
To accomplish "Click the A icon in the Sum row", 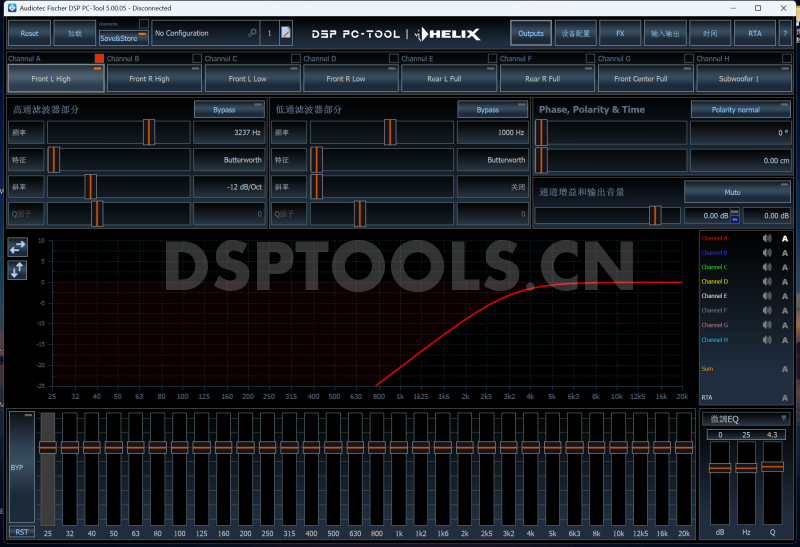I will coord(785,369).
